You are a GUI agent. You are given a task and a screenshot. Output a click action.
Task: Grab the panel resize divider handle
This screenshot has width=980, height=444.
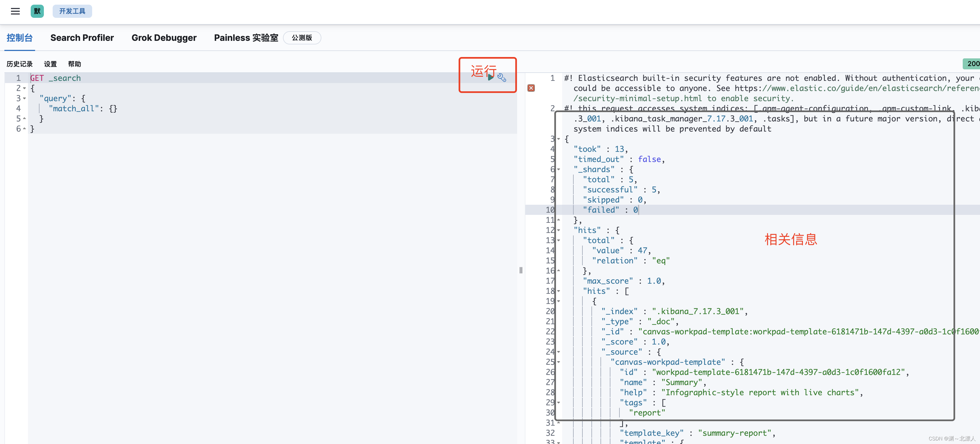[x=521, y=270]
